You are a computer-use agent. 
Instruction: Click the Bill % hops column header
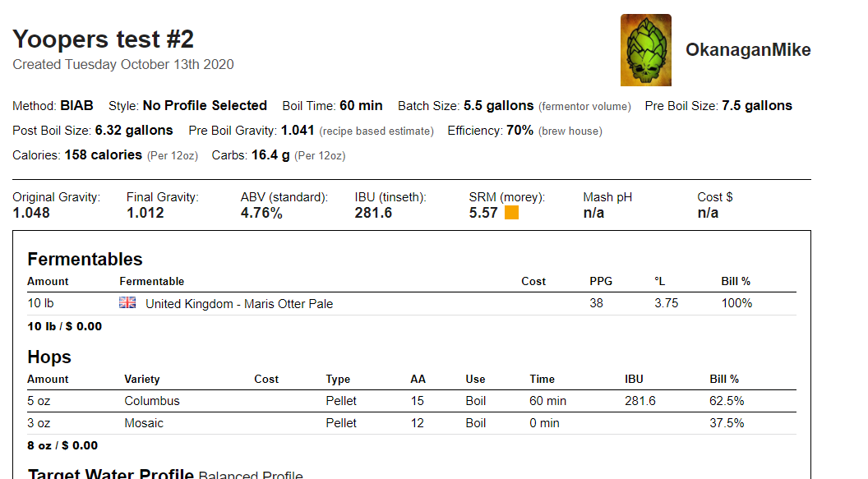click(724, 379)
